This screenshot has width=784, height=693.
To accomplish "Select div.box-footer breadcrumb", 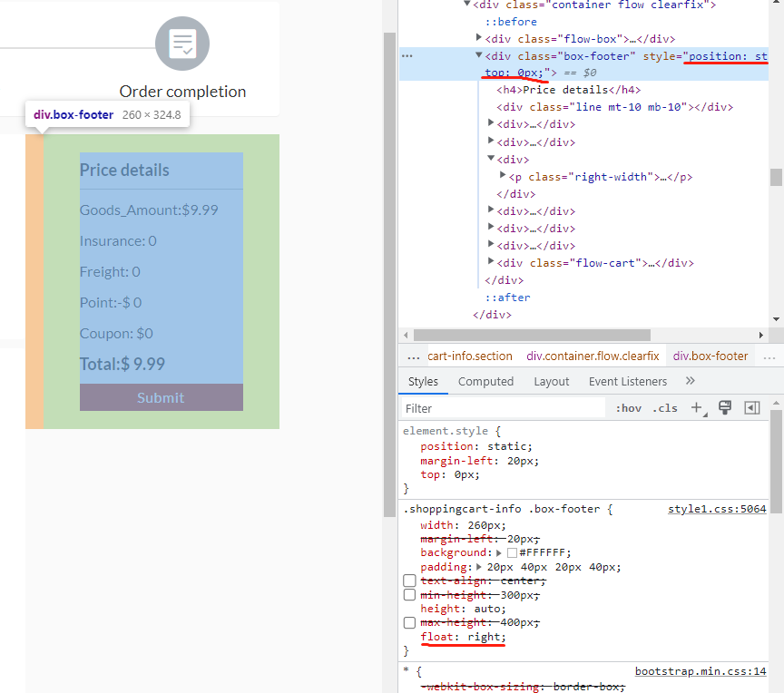I will pos(710,356).
